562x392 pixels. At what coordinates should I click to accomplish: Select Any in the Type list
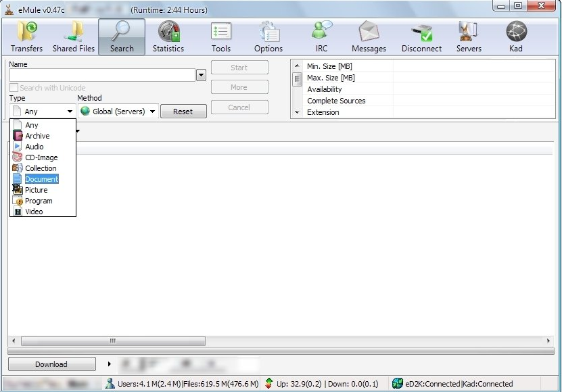[43, 125]
